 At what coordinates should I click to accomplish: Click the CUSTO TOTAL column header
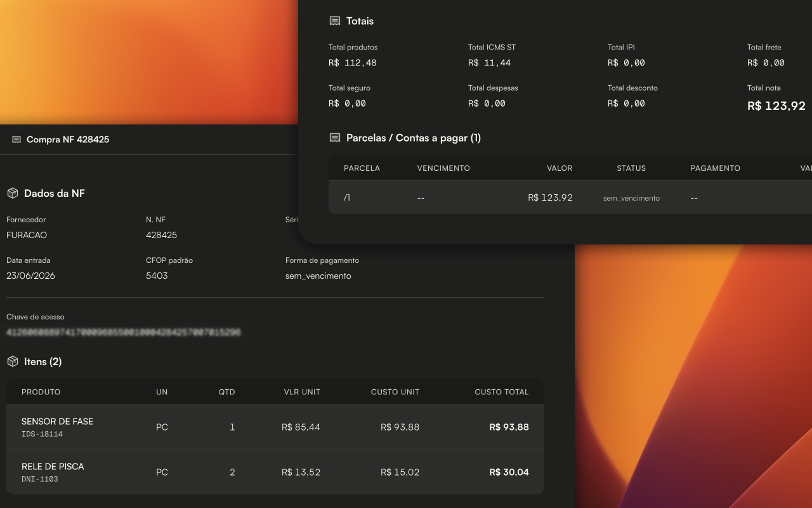[502, 392]
